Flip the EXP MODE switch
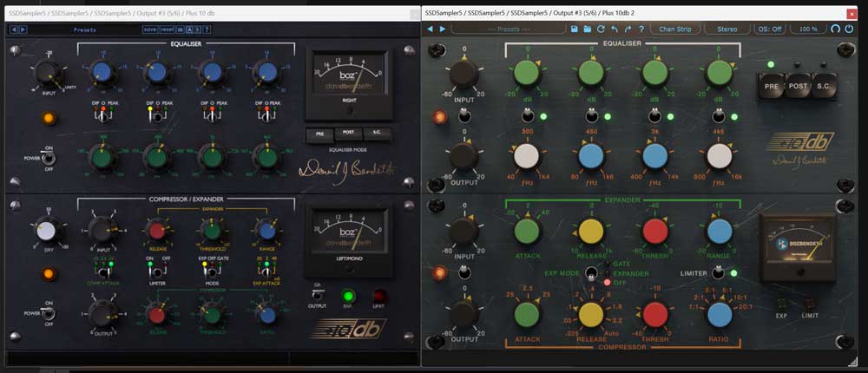Screen dimensions: 868x373 coord(590,273)
